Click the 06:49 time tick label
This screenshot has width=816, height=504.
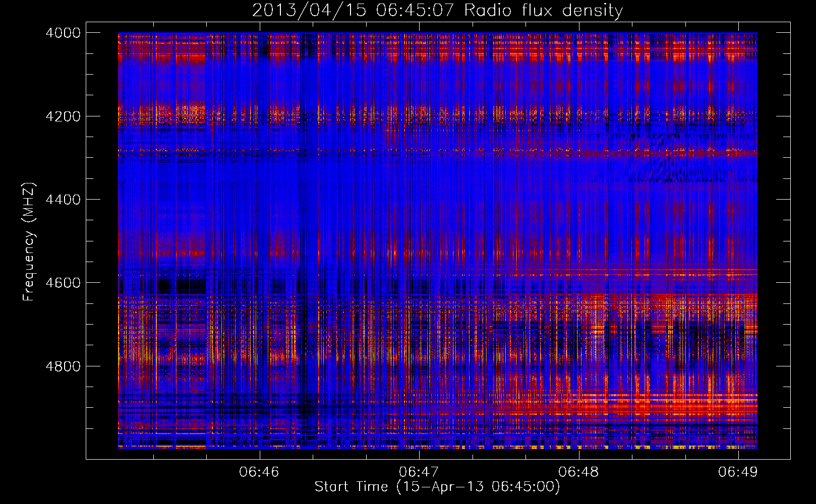(738, 472)
